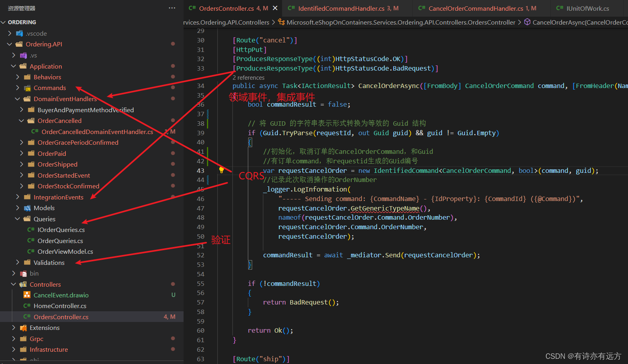Expand the Commands folder chevron
This screenshot has height=364, width=628.
(x=18, y=88)
